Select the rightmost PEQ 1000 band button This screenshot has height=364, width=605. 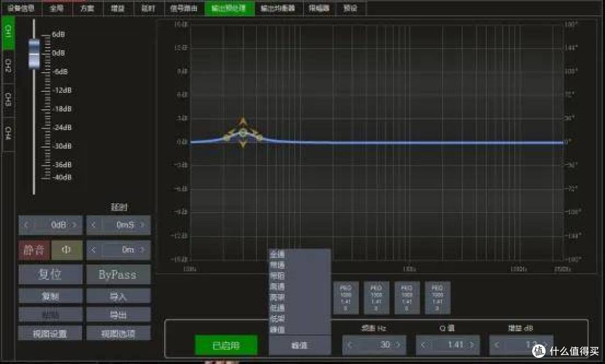(x=437, y=298)
